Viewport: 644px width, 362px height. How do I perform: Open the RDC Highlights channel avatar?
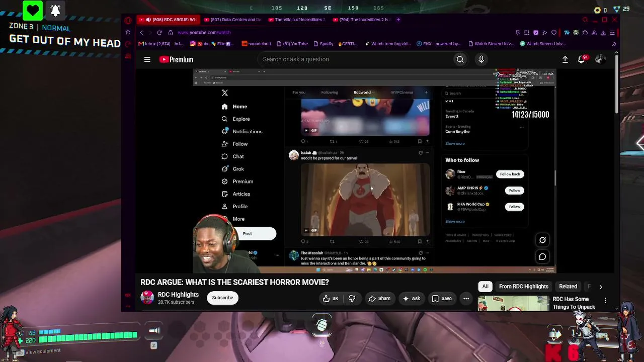tap(147, 298)
